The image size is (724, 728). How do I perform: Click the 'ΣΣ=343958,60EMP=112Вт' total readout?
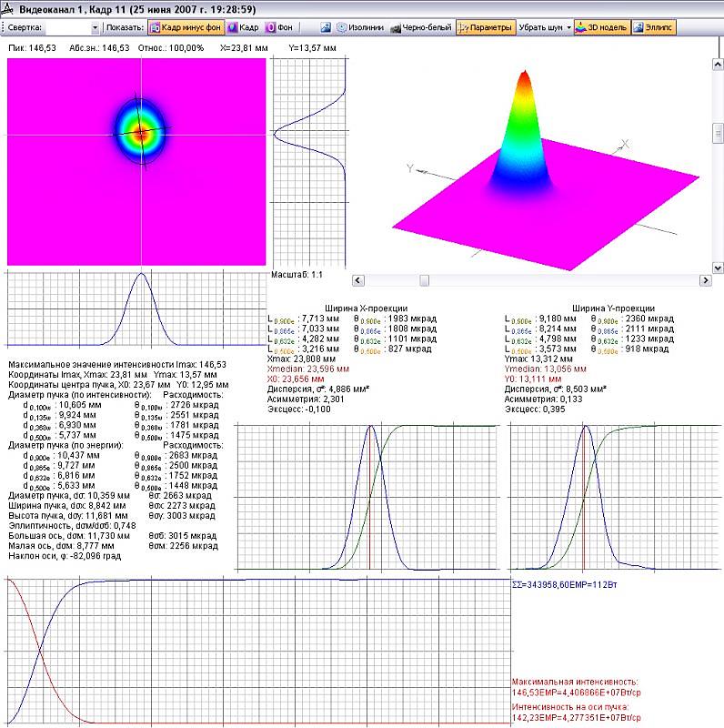pyautogui.click(x=564, y=584)
